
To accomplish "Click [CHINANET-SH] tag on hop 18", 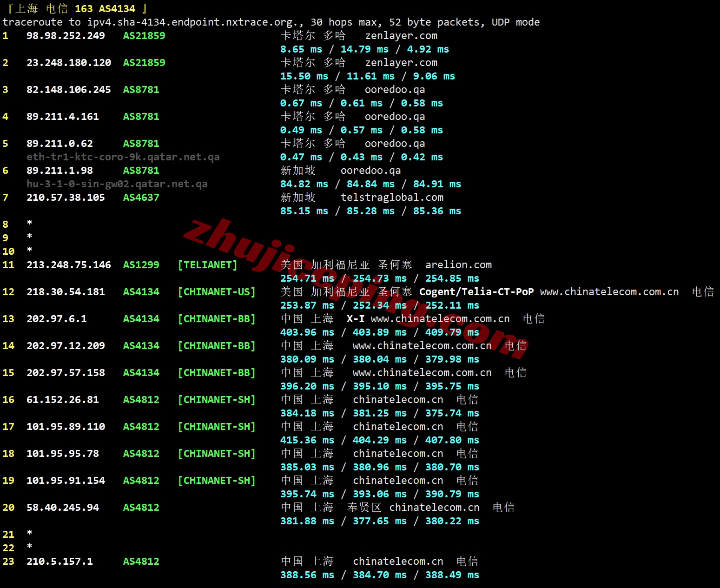I will pos(217,454).
